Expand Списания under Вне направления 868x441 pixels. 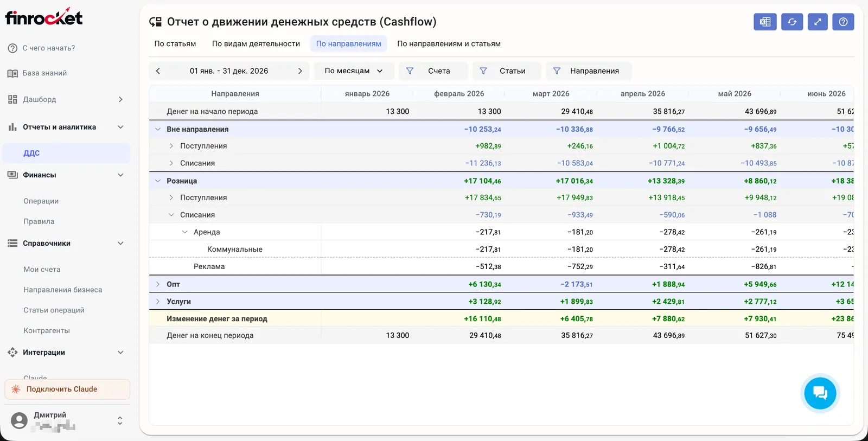171,163
